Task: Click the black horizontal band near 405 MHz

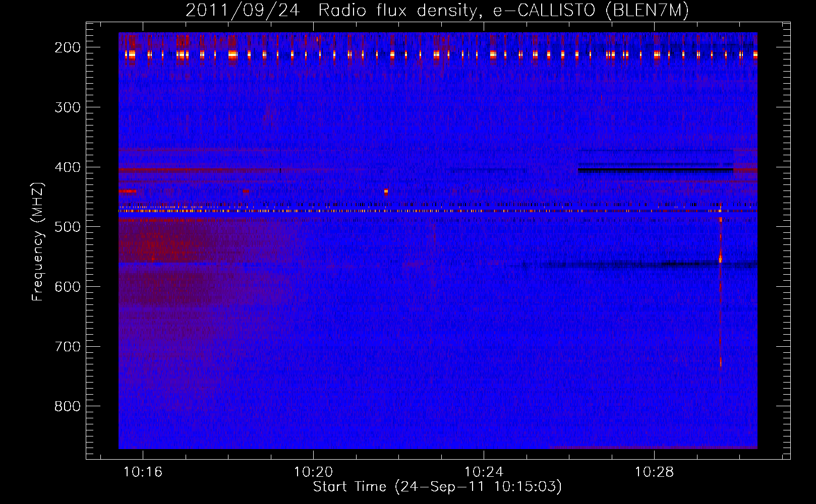Action: tap(655, 170)
